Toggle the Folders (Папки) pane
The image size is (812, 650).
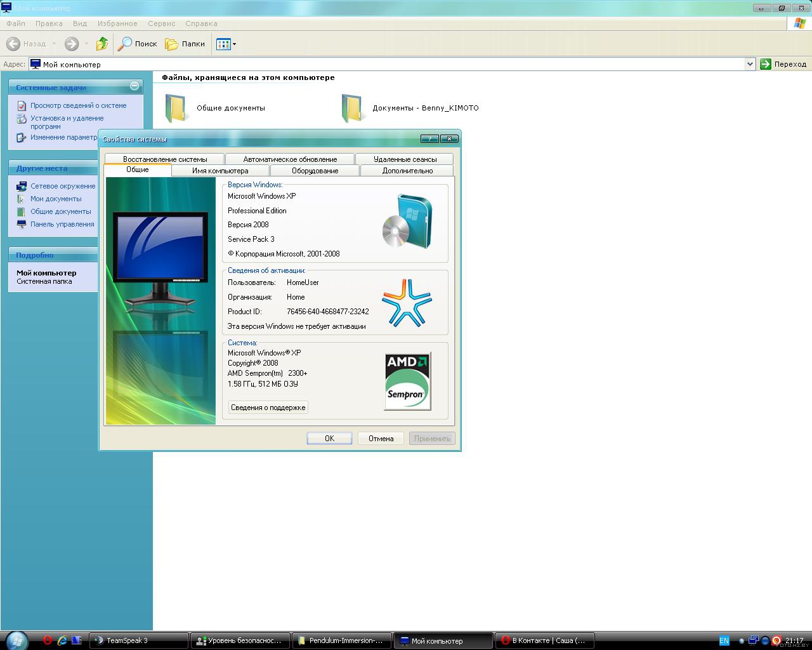185,44
